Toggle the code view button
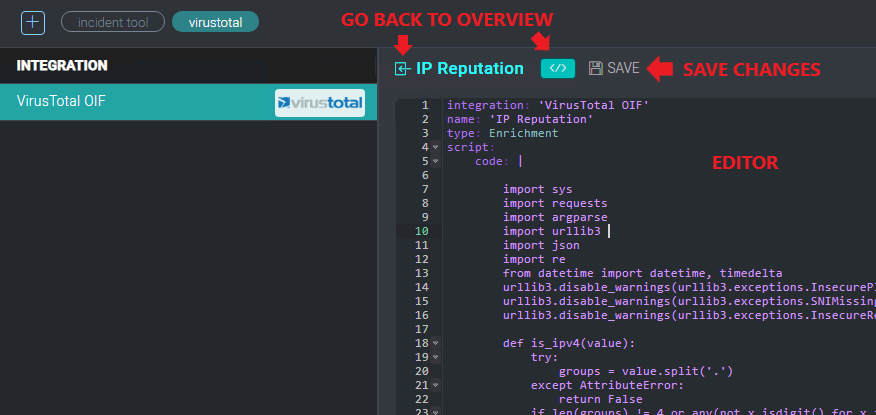 pyautogui.click(x=558, y=68)
